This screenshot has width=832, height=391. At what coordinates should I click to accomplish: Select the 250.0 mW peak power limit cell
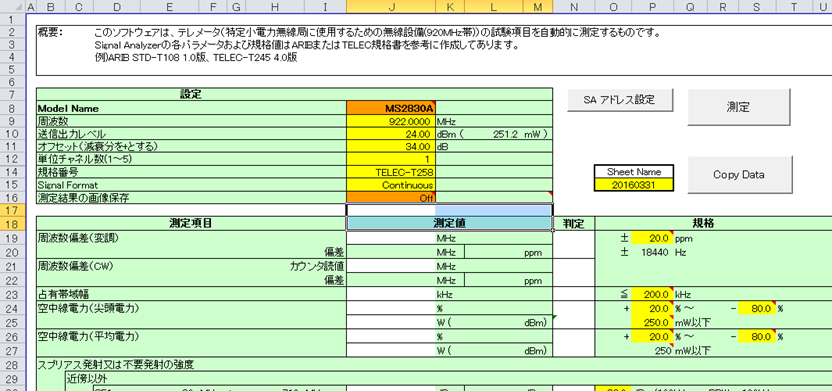click(x=652, y=322)
